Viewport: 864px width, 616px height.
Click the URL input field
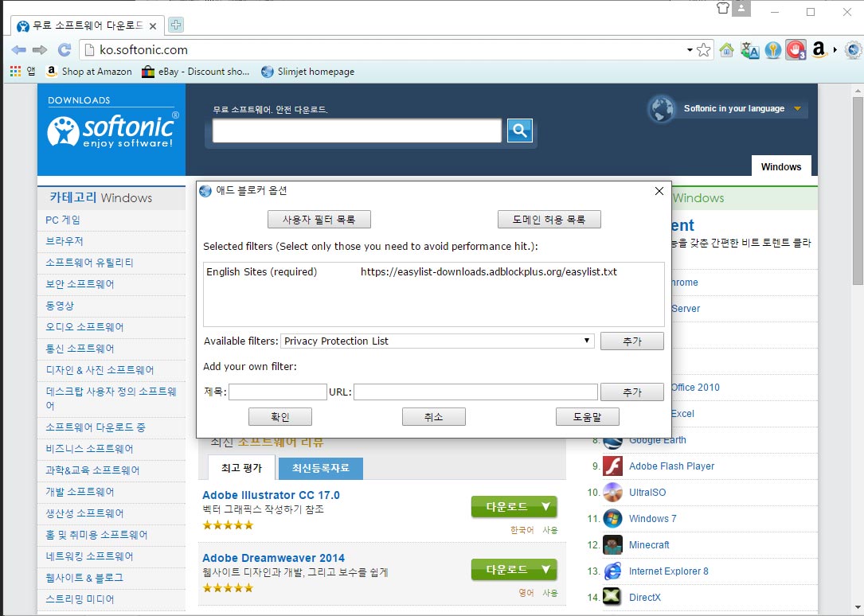pos(475,392)
